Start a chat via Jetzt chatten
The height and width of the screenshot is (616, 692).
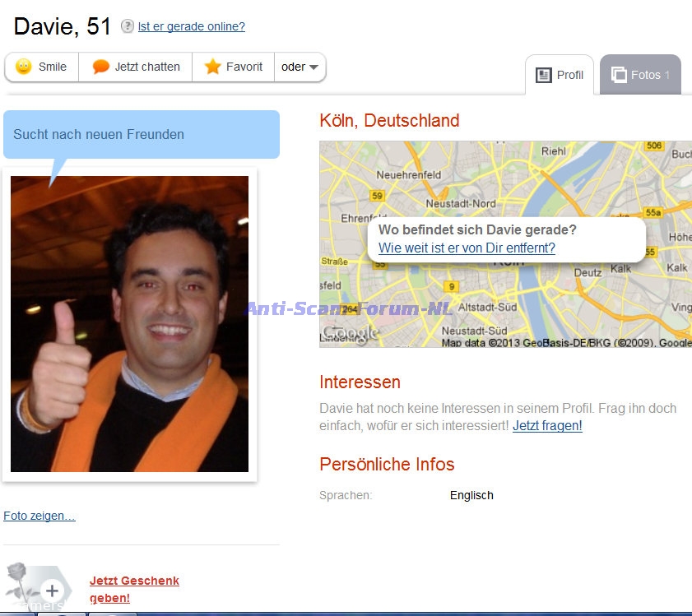tap(136, 67)
